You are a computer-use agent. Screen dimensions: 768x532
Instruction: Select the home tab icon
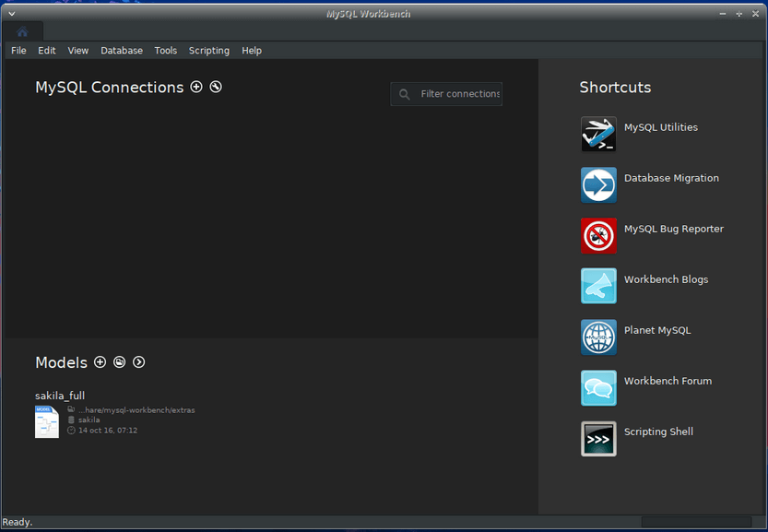point(22,32)
